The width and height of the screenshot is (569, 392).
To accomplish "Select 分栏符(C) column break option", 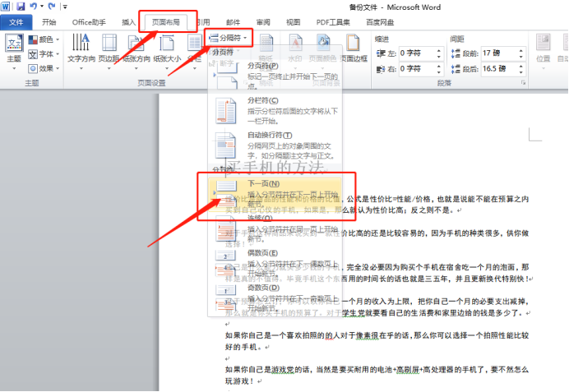I will pyautogui.click(x=275, y=110).
